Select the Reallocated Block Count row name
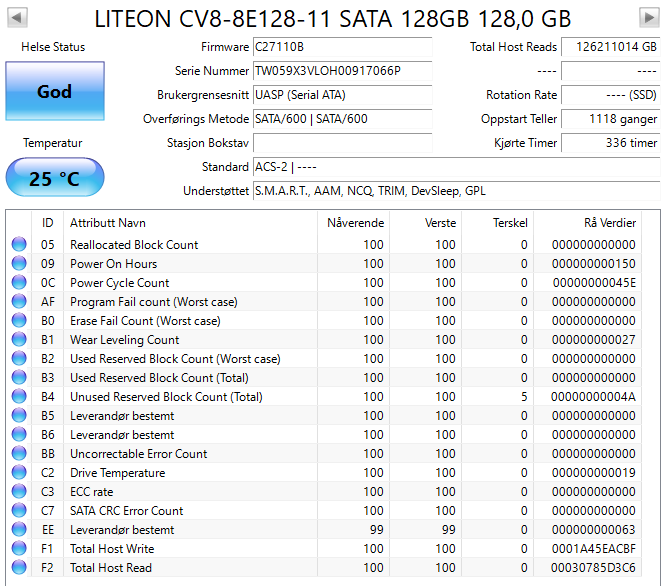Image resolution: width=667 pixels, height=586 pixels. point(134,245)
